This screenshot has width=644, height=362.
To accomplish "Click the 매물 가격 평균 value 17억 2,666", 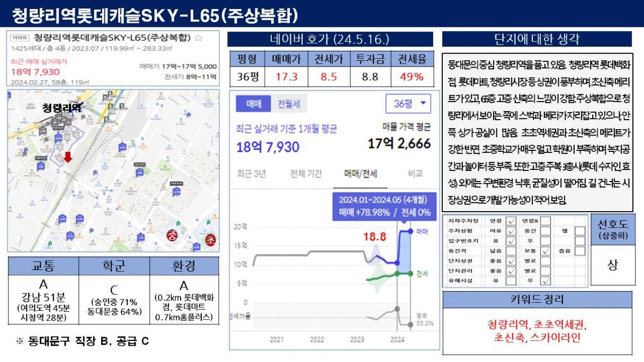I will (399, 143).
